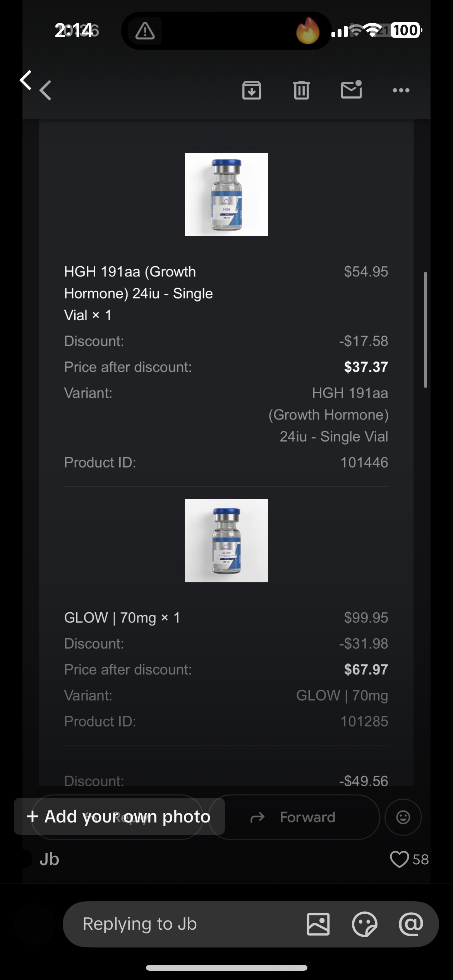Open the three-dot more options menu
Viewport: 453px width, 980px height.
tap(401, 91)
